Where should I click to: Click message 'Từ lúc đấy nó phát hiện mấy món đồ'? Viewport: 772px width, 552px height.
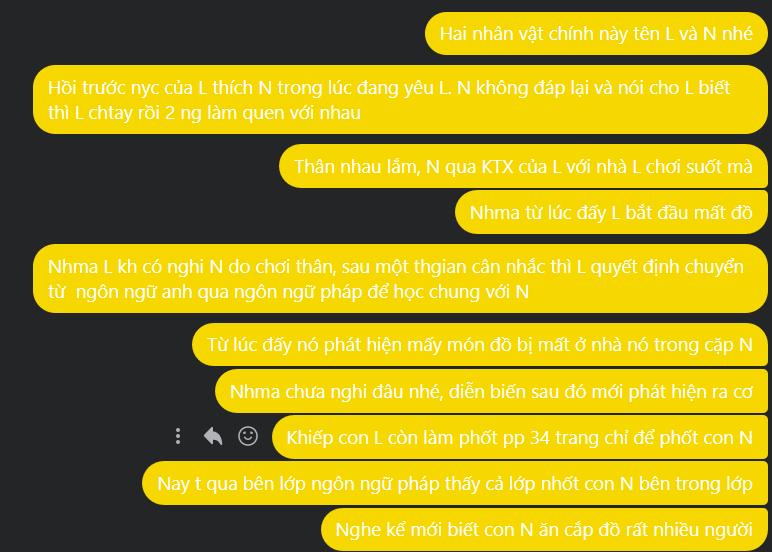(x=480, y=345)
